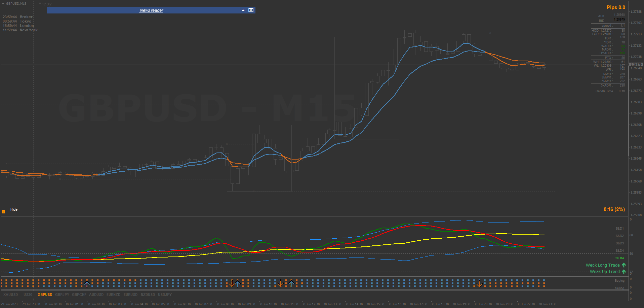Click the orange square beside Hide

[x=3, y=212]
